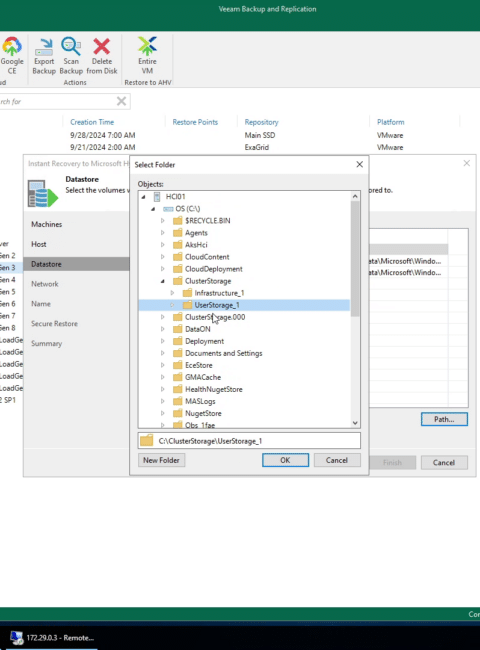Screen dimensions: 480x650
Task: Click Cancel in Select Folder dialog
Action: 337,460
